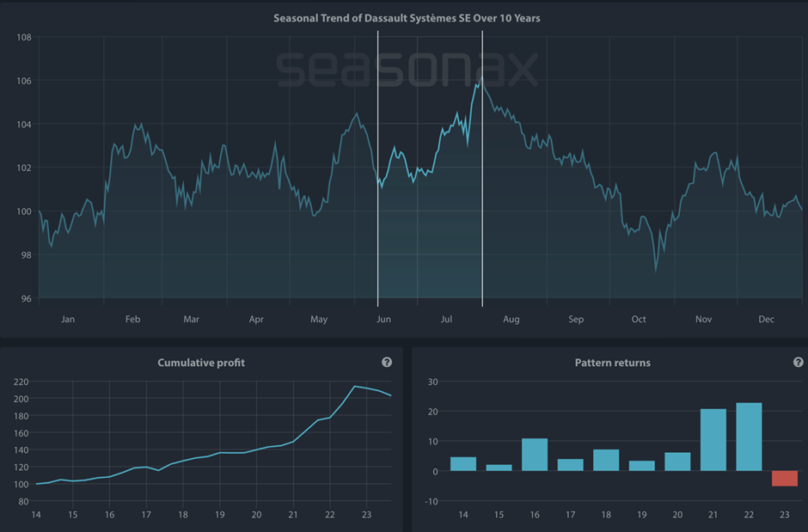Click the '102' value on the seasonal chart axis

tap(24, 168)
